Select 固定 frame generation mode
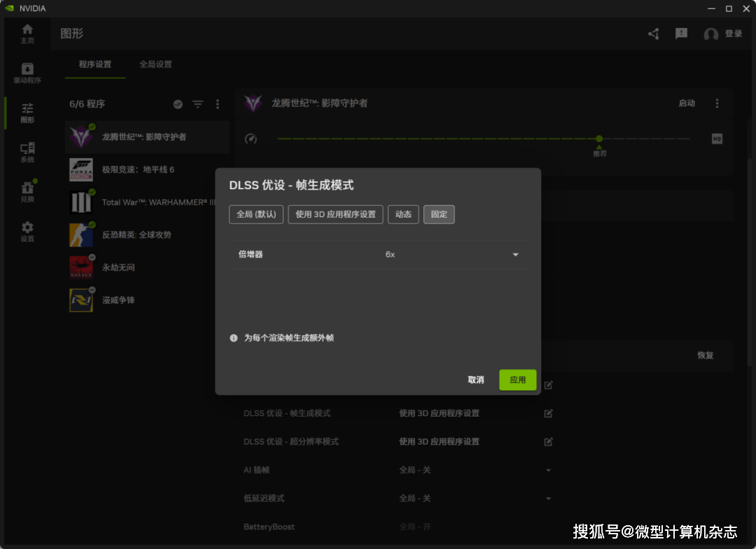Viewport: 756px width, 549px height. tap(439, 214)
